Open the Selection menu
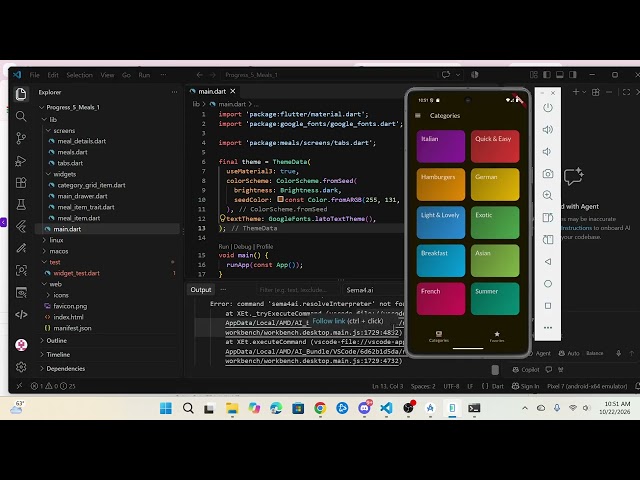The image size is (640, 480). pyautogui.click(x=80, y=75)
